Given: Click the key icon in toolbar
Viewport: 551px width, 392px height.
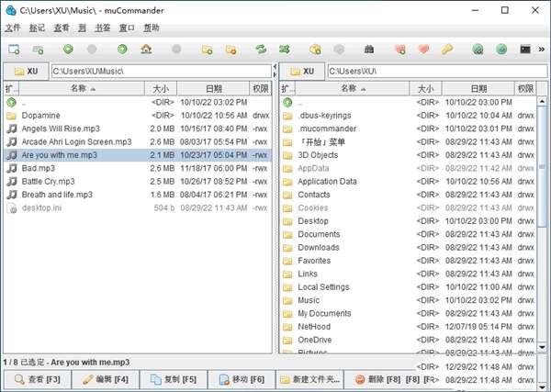Looking at the screenshot, I should (x=447, y=49).
